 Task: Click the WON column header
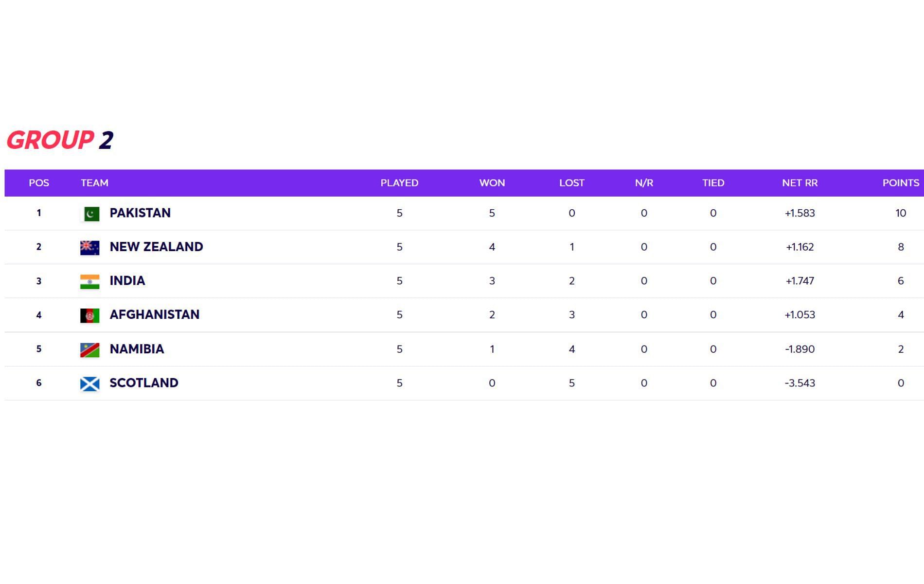[x=492, y=183]
